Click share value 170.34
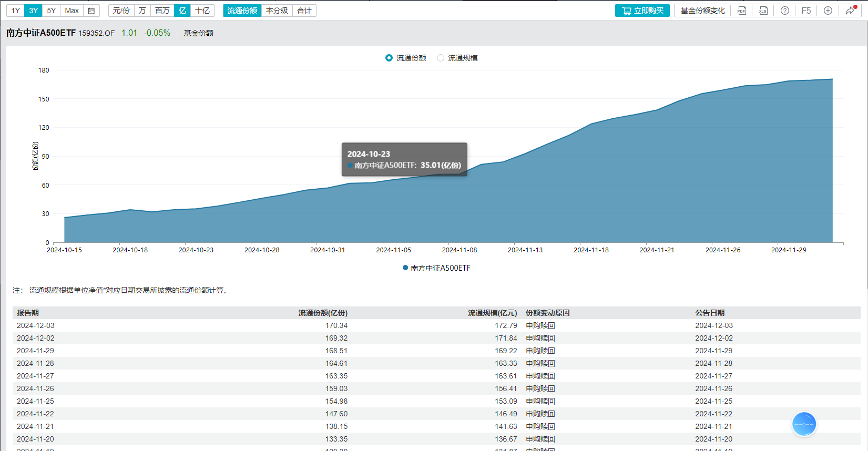Viewport: 868px width, 451px height. 336,325
